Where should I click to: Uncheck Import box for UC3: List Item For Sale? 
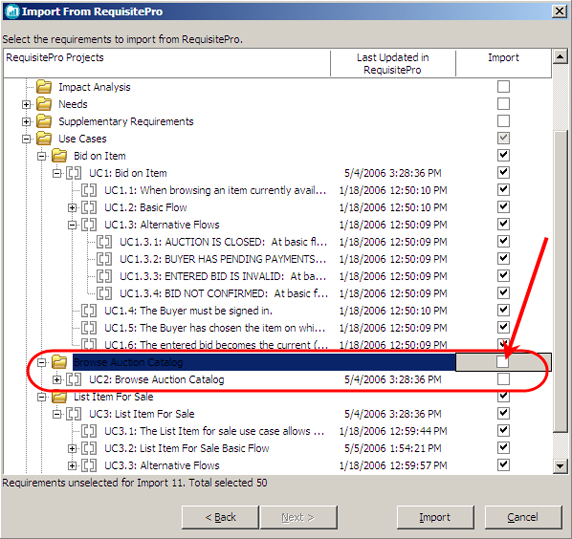pos(503,414)
